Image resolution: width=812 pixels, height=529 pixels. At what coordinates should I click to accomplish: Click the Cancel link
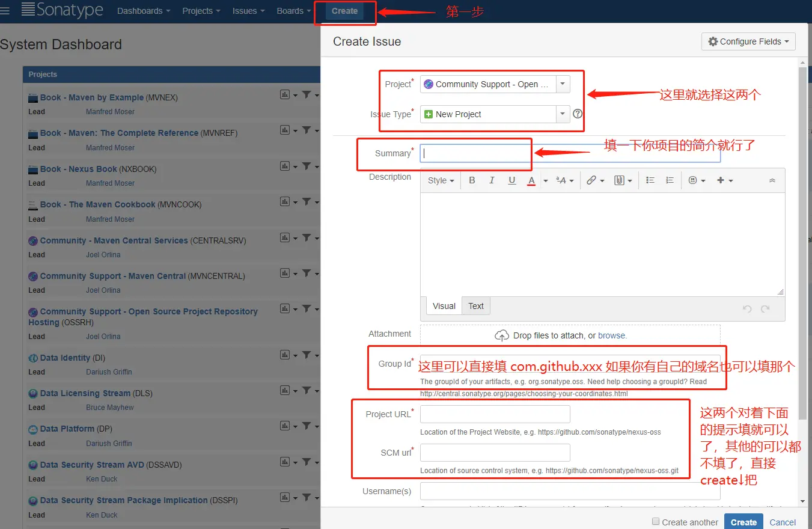click(783, 522)
